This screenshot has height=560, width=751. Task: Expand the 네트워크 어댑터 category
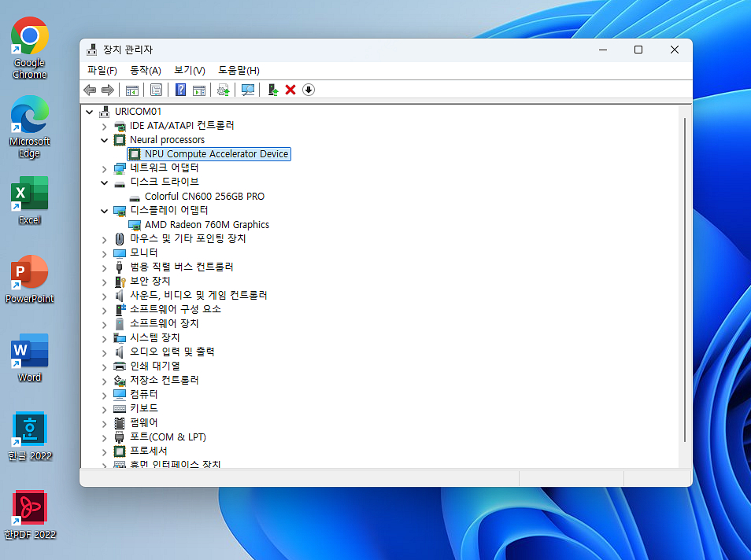click(x=104, y=168)
